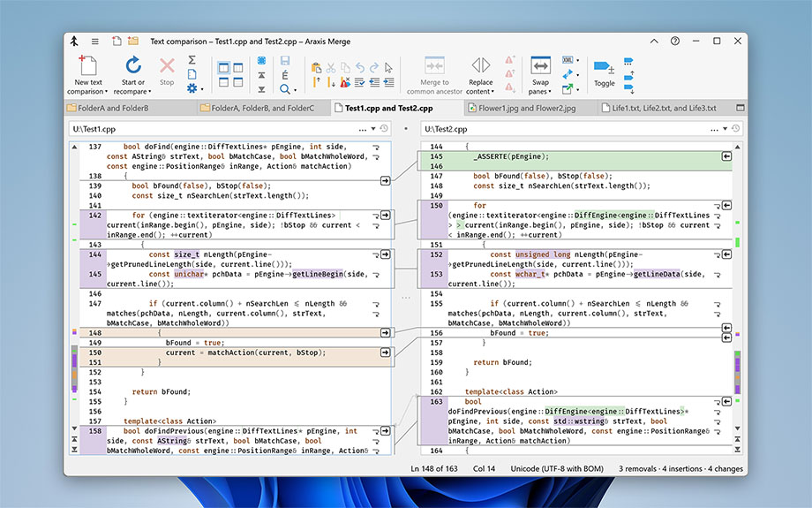The height and width of the screenshot is (508, 812).
Task: Click the right pane overview strip thumb
Action: point(738,372)
